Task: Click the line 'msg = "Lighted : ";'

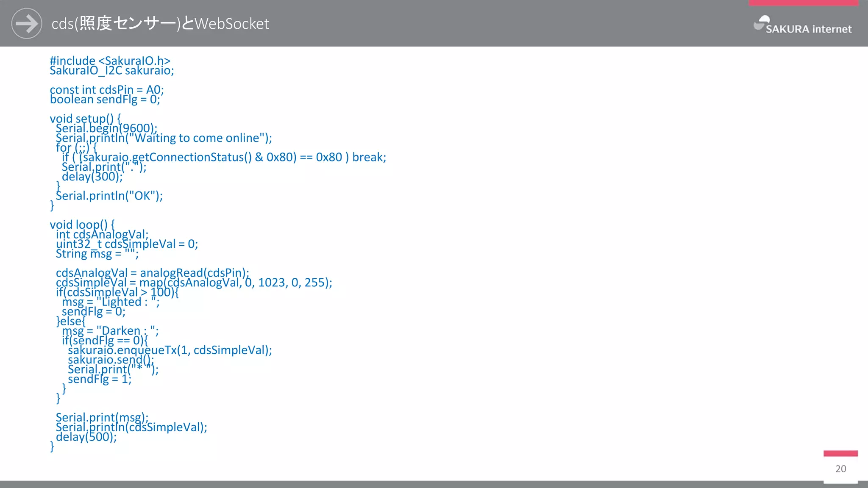Action: (111, 302)
